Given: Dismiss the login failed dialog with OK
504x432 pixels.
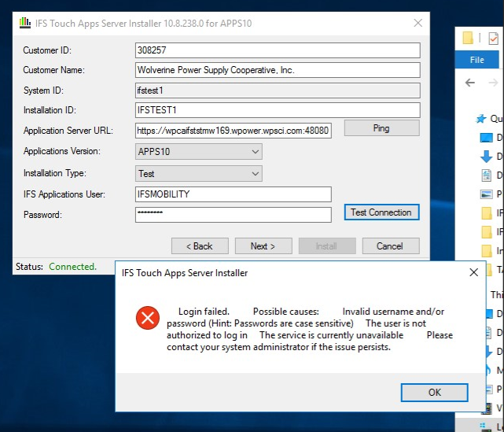Looking at the screenshot, I should (434, 393).
